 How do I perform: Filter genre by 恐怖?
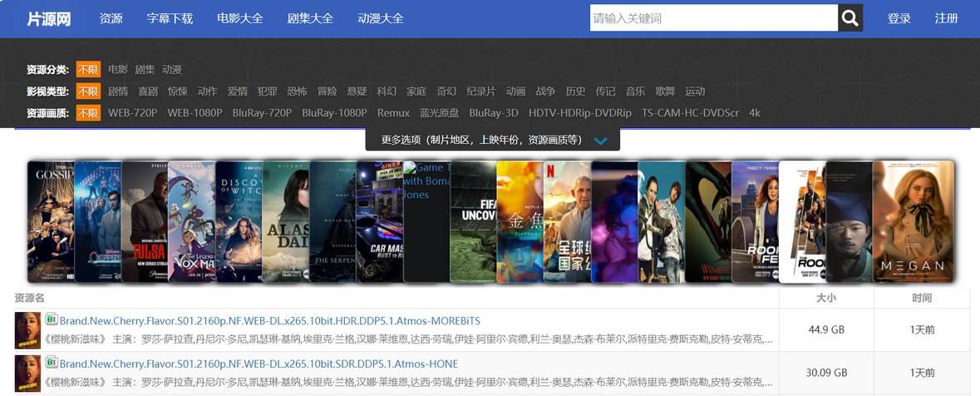pyautogui.click(x=297, y=92)
